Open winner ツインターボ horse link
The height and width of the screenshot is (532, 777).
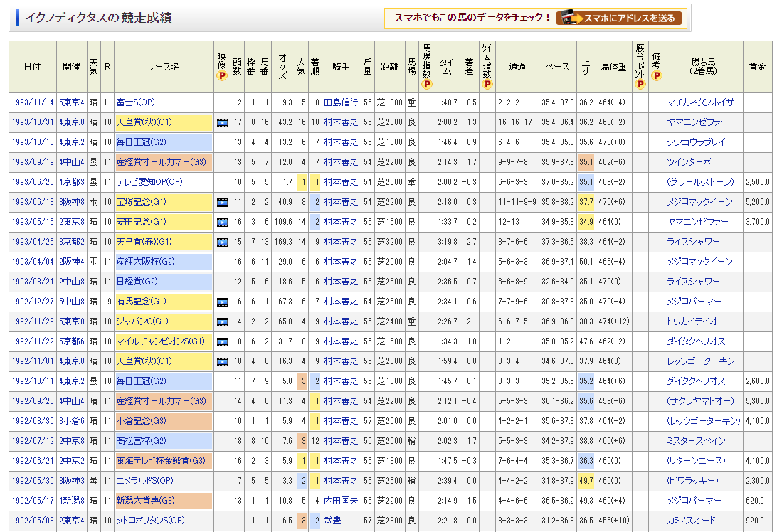[x=688, y=162]
